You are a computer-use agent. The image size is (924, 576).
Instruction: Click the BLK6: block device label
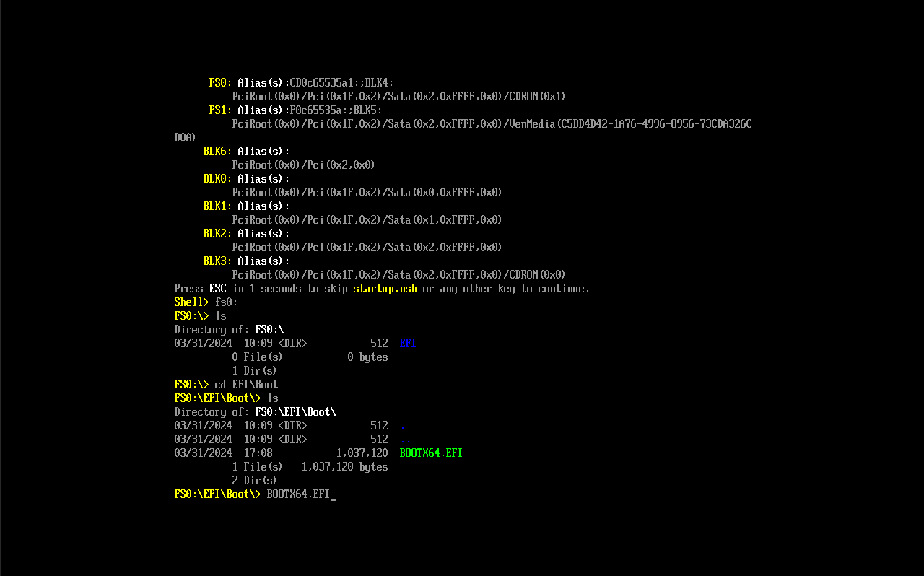[215, 151]
